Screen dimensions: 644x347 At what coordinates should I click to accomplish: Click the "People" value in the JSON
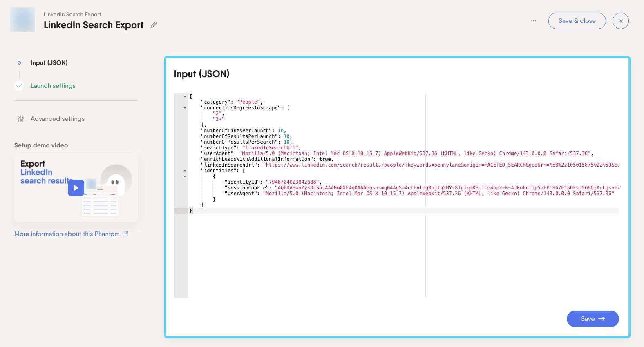pos(248,102)
